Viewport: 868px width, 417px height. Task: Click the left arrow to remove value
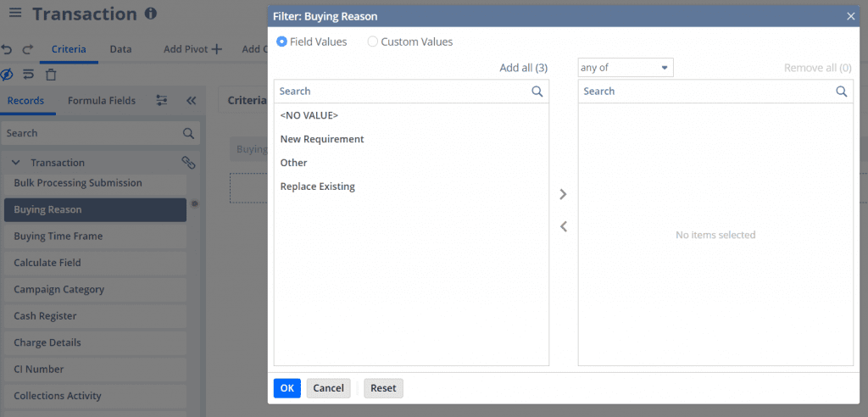click(x=564, y=226)
